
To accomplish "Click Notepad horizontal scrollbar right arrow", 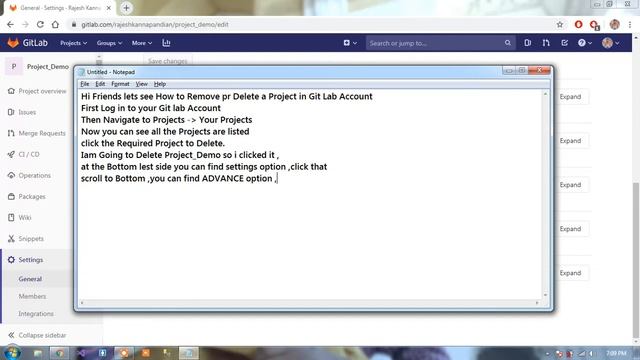I will [537, 303].
